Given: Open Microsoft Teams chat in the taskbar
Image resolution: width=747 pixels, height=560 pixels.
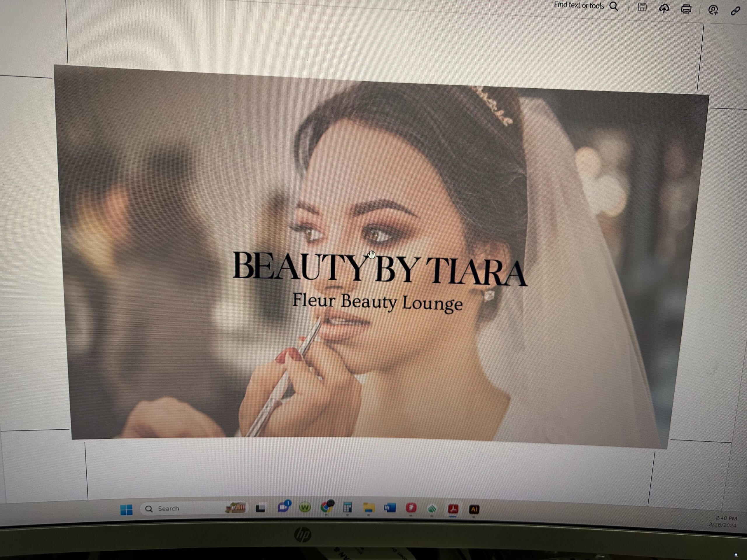Looking at the screenshot, I should coord(284,507).
